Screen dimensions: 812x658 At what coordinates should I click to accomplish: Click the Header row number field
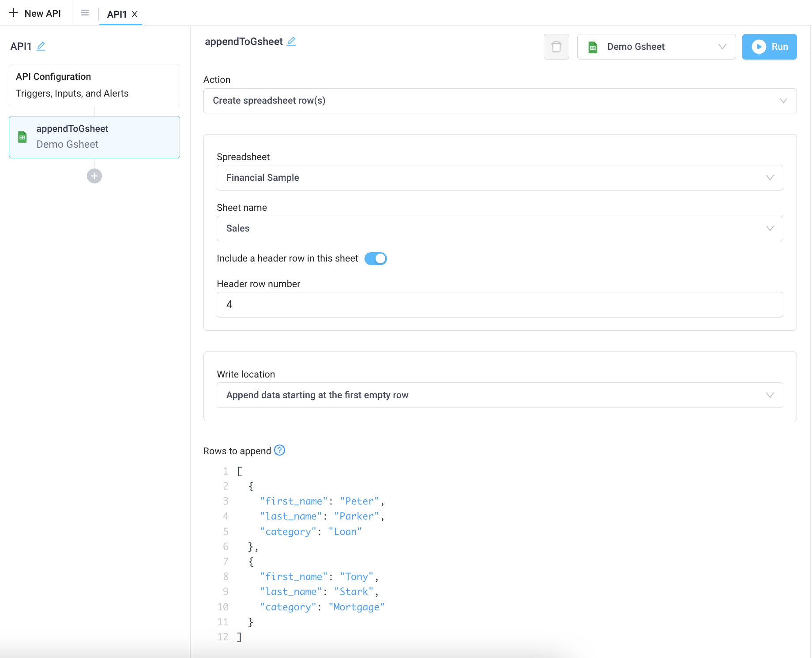tap(500, 305)
